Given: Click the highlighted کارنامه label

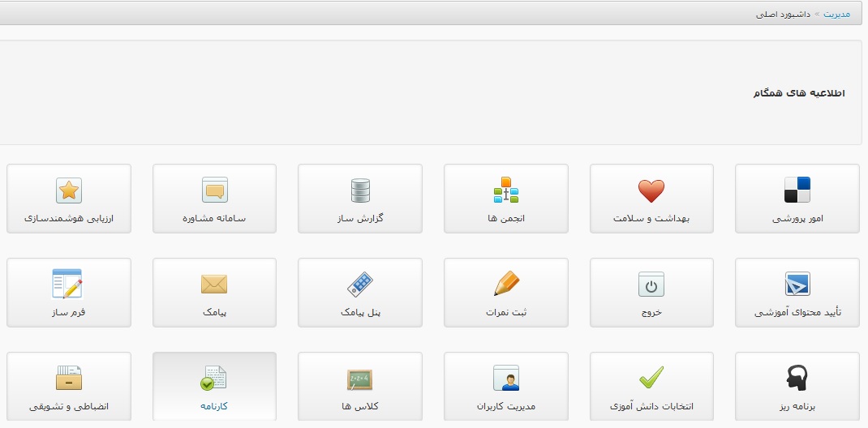Looking at the screenshot, I should click(214, 406).
